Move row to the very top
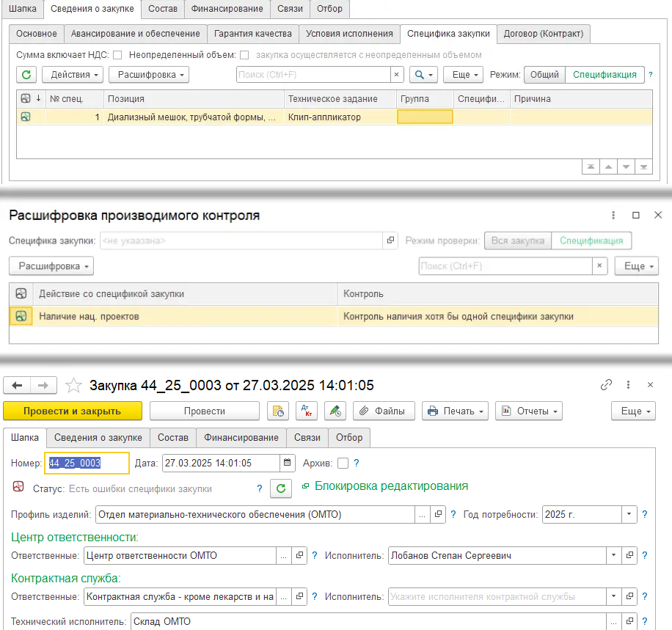672x630 pixels. click(591, 166)
